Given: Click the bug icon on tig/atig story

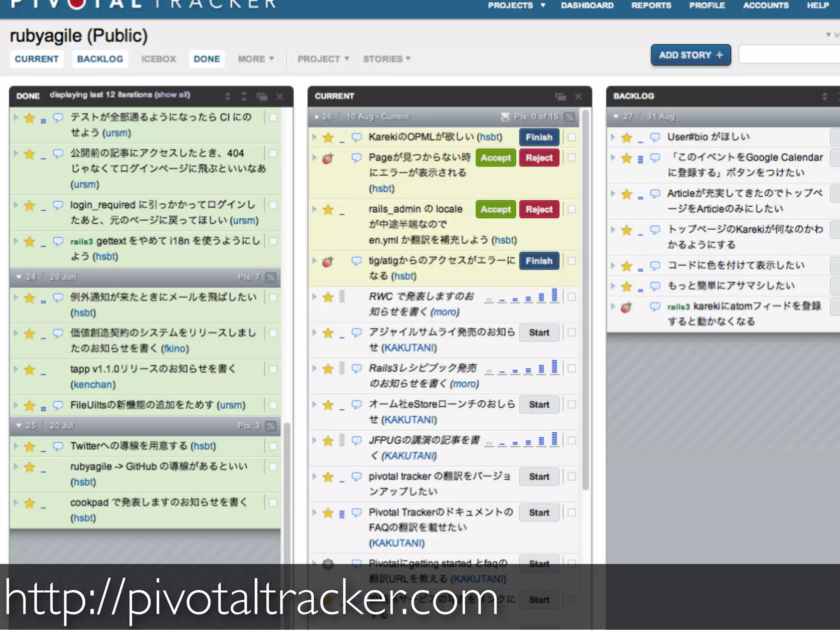Looking at the screenshot, I should [x=328, y=261].
